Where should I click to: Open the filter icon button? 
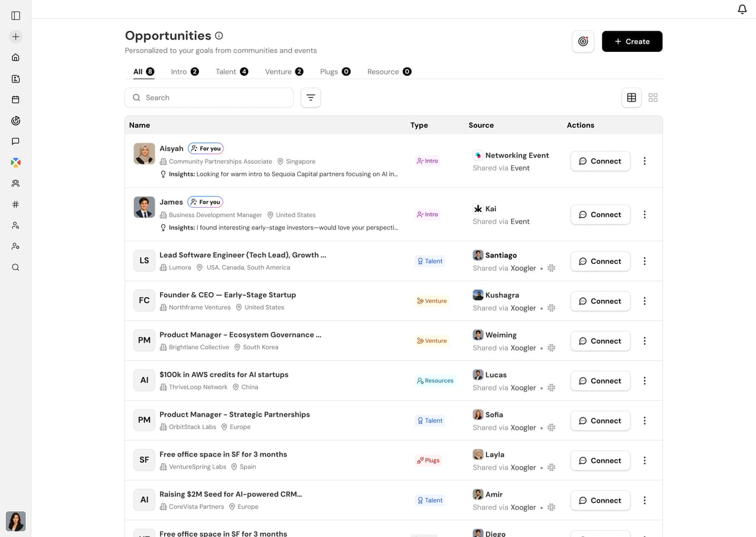311,97
